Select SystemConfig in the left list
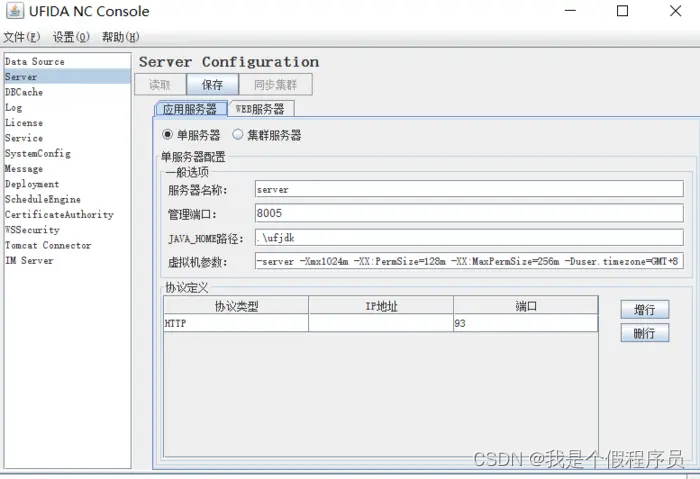 [67, 153]
